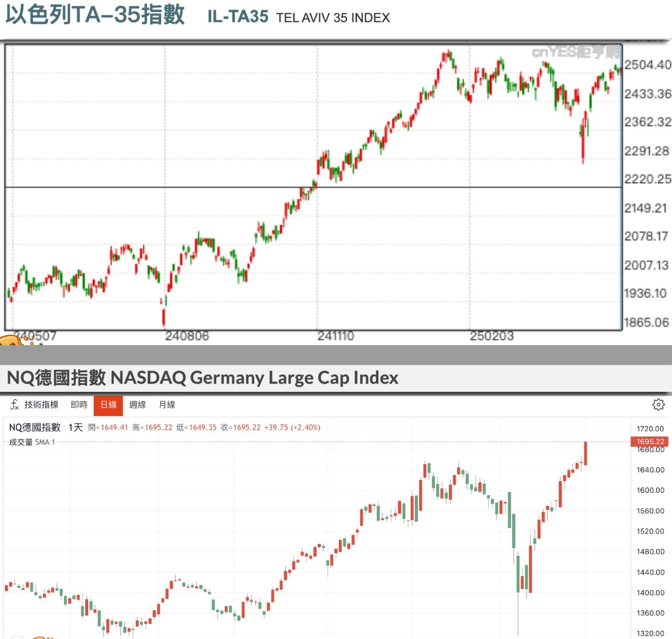Click the 1360.00 price axis label
Image resolution: width=672 pixels, height=639 pixels.
[650, 613]
